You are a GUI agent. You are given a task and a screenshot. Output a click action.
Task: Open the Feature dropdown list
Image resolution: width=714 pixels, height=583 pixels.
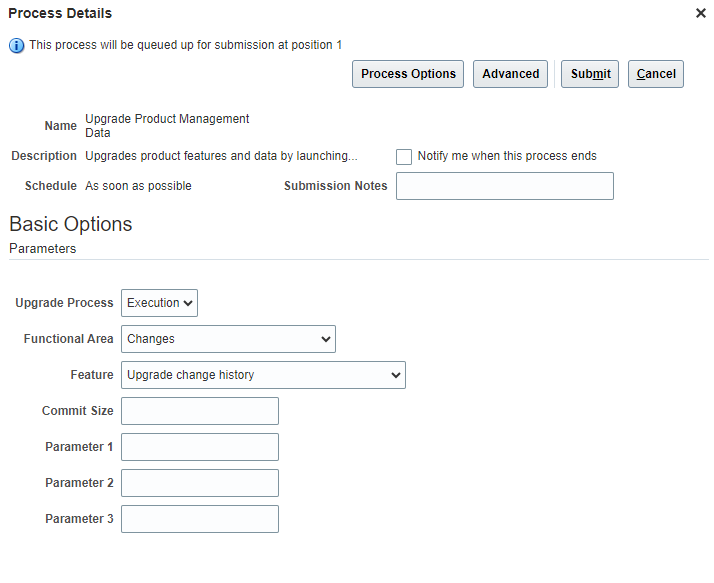[263, 375]
